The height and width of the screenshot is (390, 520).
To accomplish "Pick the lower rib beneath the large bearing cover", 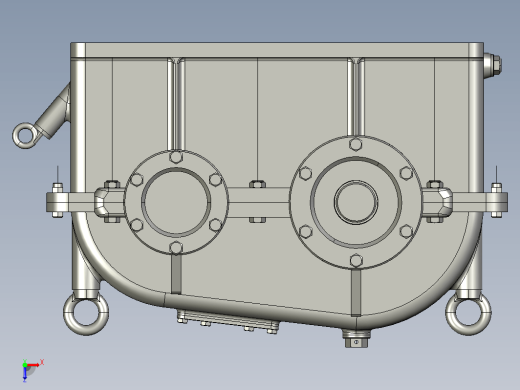I will pos(356,292).
